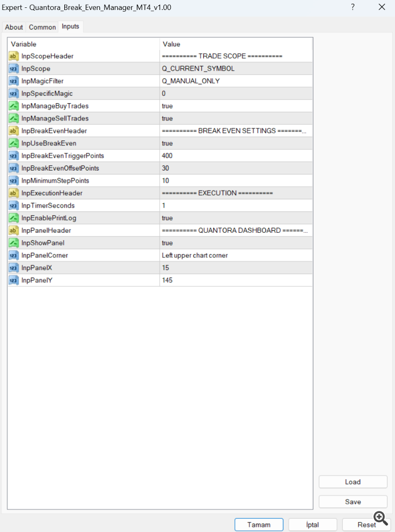Click the integer icon beside InpSpecificMagic
Image resolution: width=395 pixels, height=532 pixels.
(14, 93)
